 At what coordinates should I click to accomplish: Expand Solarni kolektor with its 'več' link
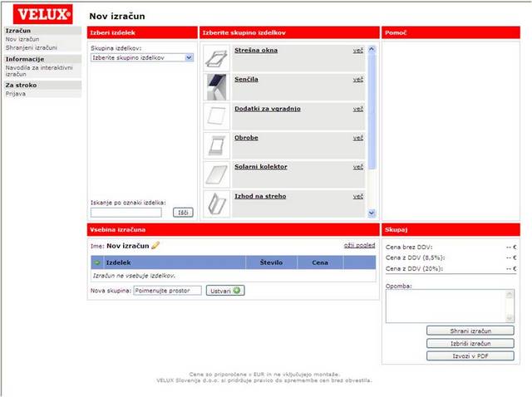(x=357, y=167)
